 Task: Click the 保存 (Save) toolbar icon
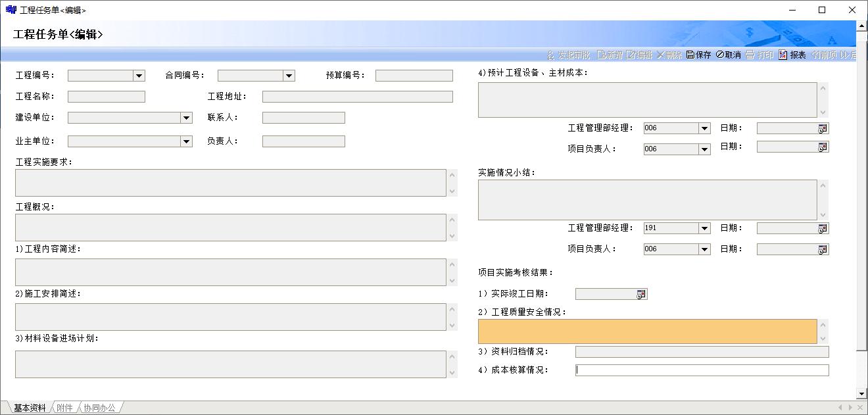[x=698, y=55]
